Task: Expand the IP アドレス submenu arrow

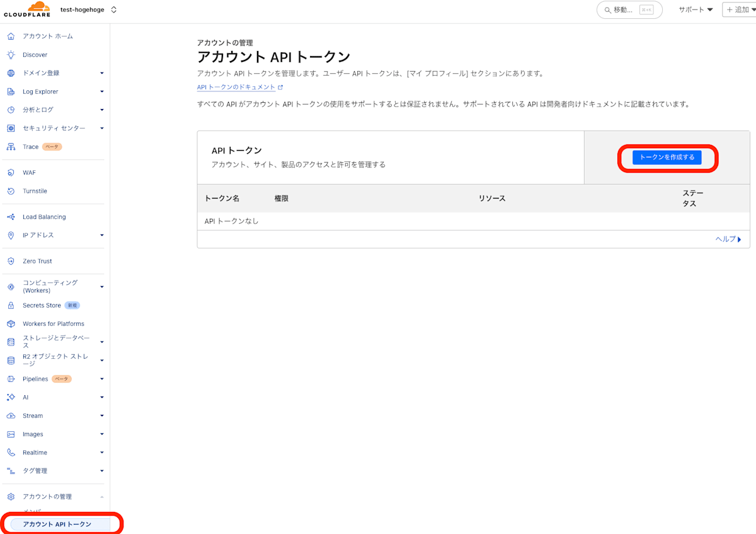Action: tap(102, 235)
